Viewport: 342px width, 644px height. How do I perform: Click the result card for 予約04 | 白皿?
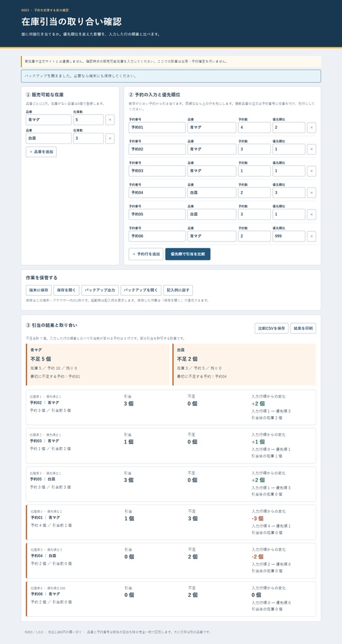(x=171, y=560)
